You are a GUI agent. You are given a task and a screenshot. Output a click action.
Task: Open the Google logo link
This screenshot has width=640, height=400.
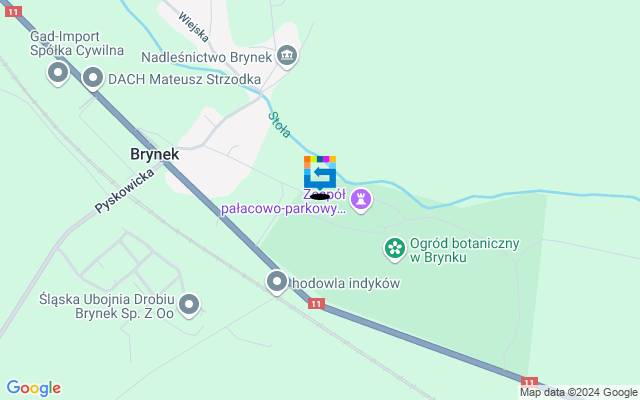[34, 388]
